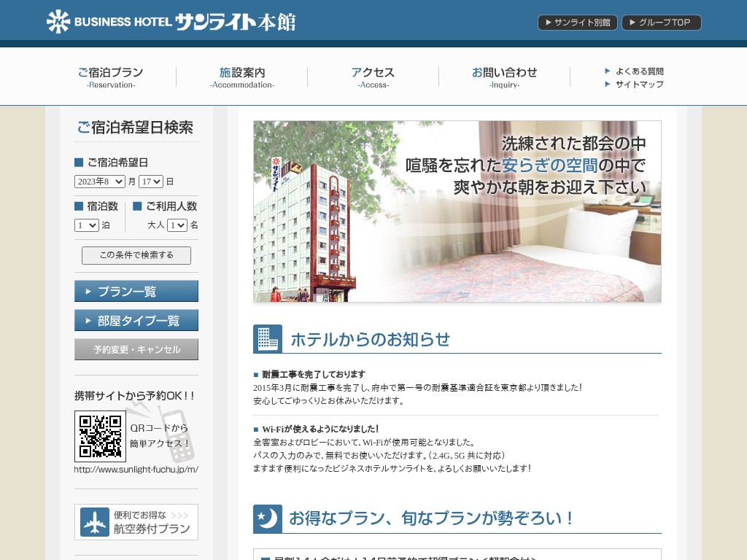Viewport: 747px width, 560px height.
Task: Open the プラン一覧 plan list button
Action: point(136,291)
